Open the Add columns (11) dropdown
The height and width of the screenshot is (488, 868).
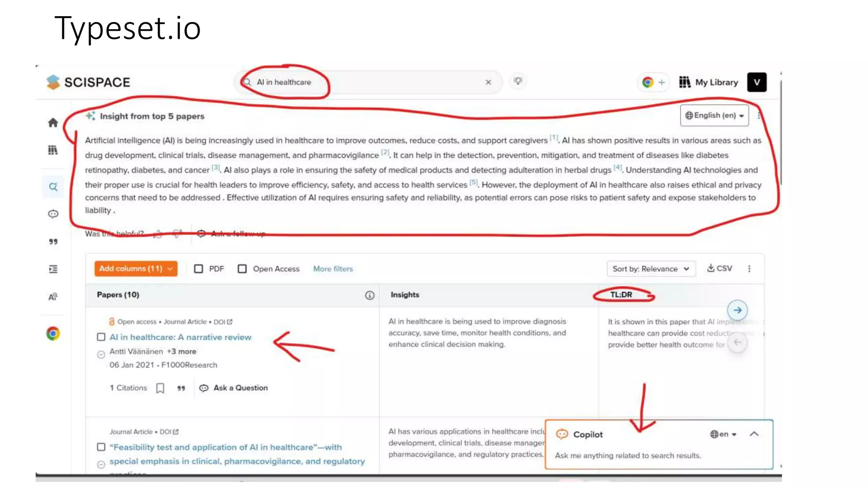136,269
